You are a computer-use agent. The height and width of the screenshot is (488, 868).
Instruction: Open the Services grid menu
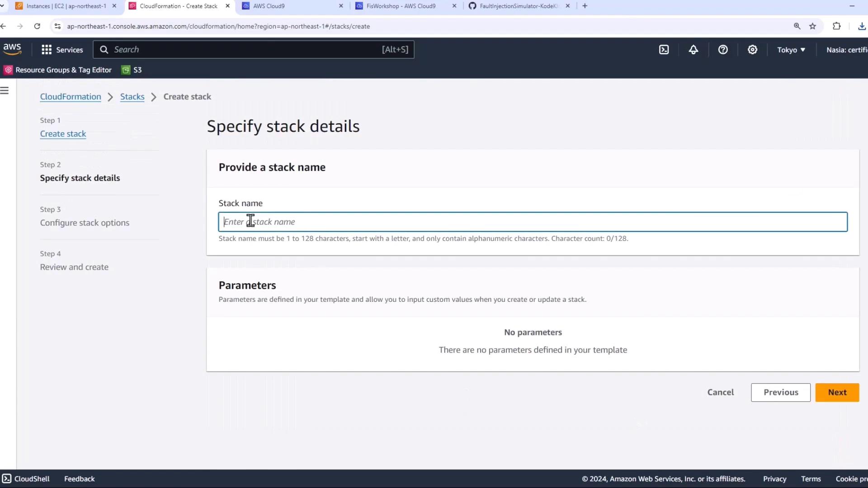coord(62,50)
